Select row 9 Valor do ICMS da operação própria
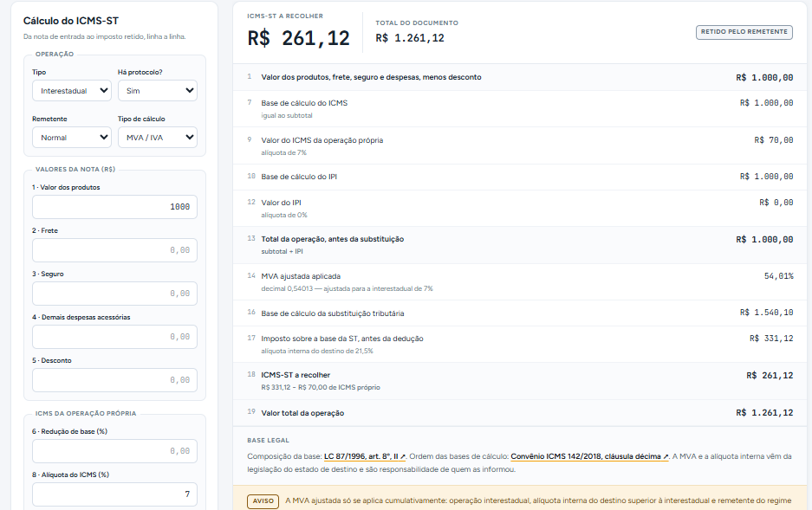The image size is (812, 510). [x=522, y=145]
